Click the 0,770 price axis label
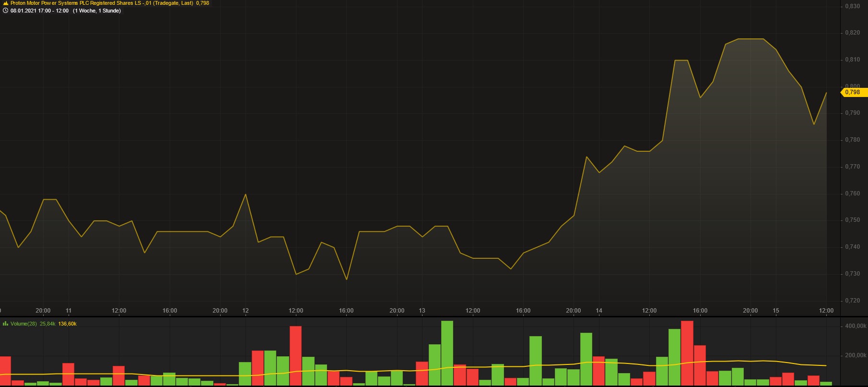Screen dimensions: 868x387 tap(852, 167)
